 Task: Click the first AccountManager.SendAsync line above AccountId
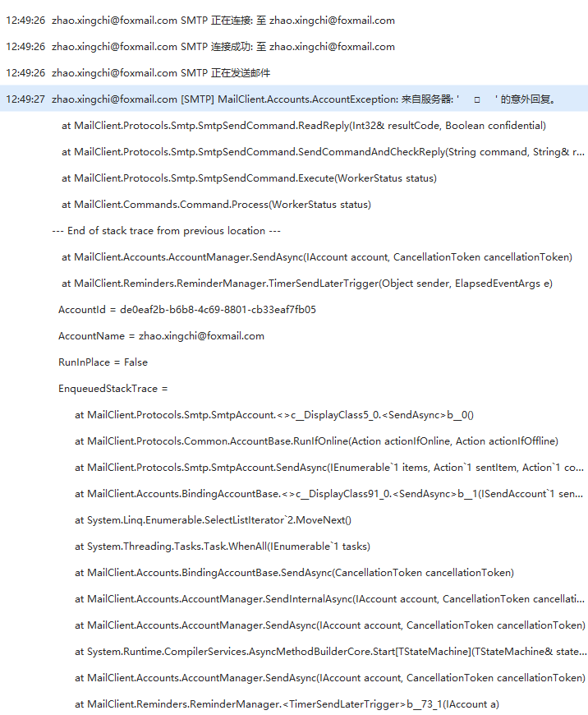click(x=317, y=257)
